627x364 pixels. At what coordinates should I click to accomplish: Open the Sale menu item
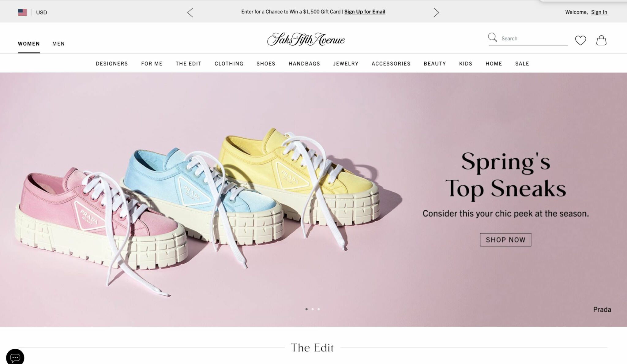[522, 64]
